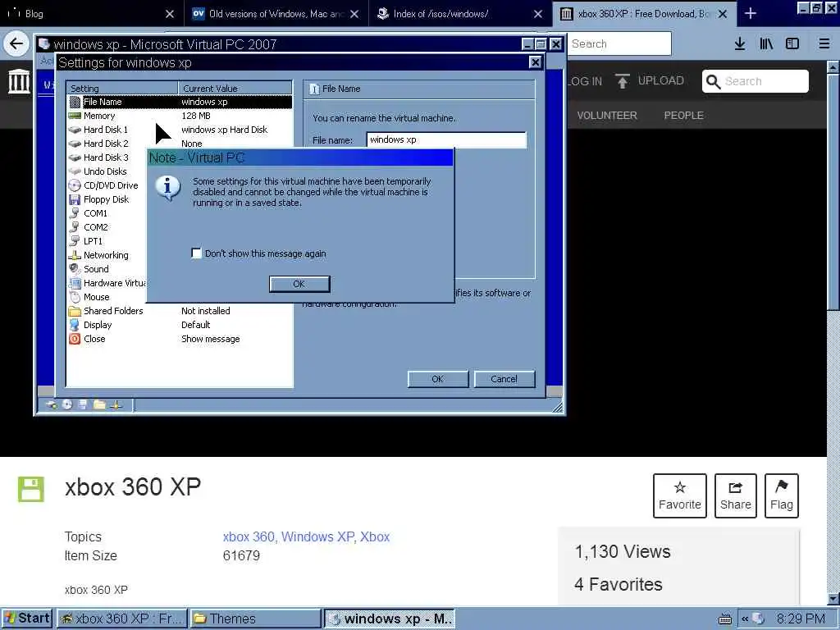Click the Current Value column header
840x630 pixels.
point(235,89)
